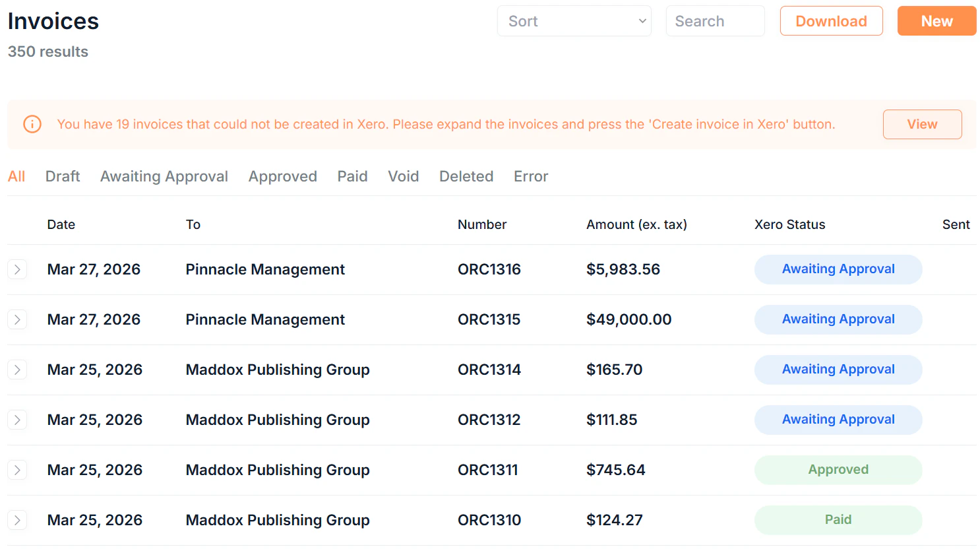Create a new invoice with the New button
Viewport: 980px width, 549px height.
coord(936,20)
